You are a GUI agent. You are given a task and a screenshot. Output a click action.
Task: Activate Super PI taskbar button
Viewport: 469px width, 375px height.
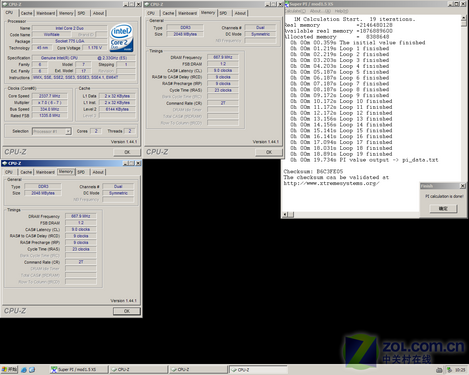pyautogui.click(x=79, y=370)
